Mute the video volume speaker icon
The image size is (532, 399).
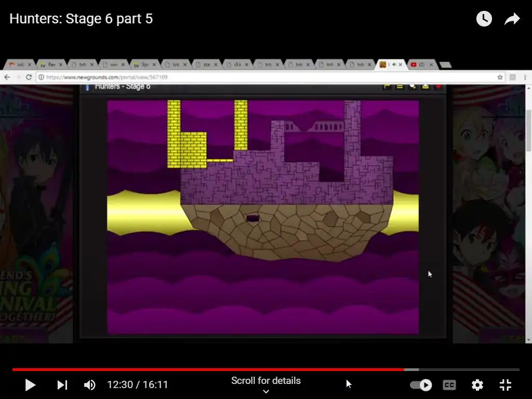point(89,385)
